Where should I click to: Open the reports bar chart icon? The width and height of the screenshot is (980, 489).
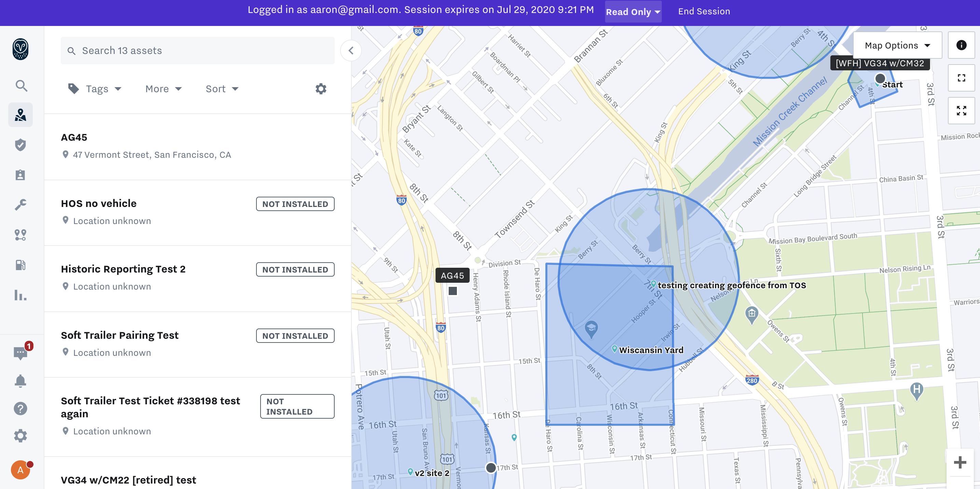pos(20,295)
